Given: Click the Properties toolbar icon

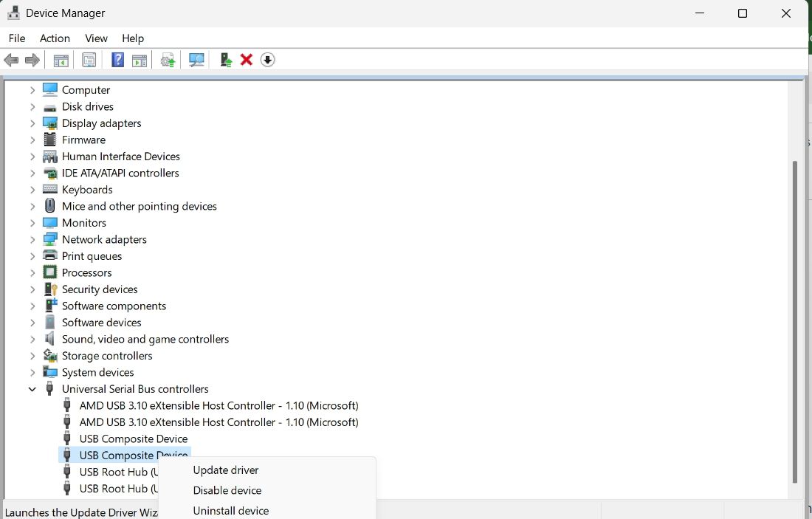Looking at the screenshot, I should [x=89, y=60].
